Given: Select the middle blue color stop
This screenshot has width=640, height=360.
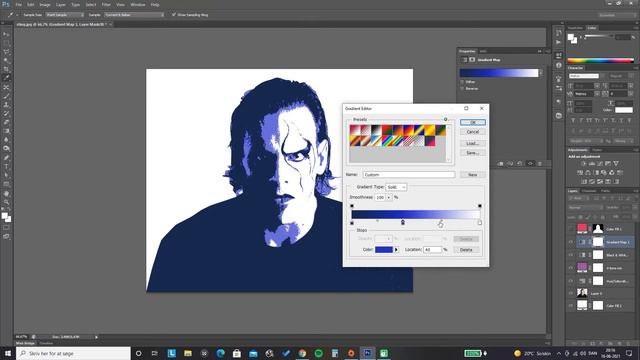Looking at the screenshot, I should click(x=403, y=222).
